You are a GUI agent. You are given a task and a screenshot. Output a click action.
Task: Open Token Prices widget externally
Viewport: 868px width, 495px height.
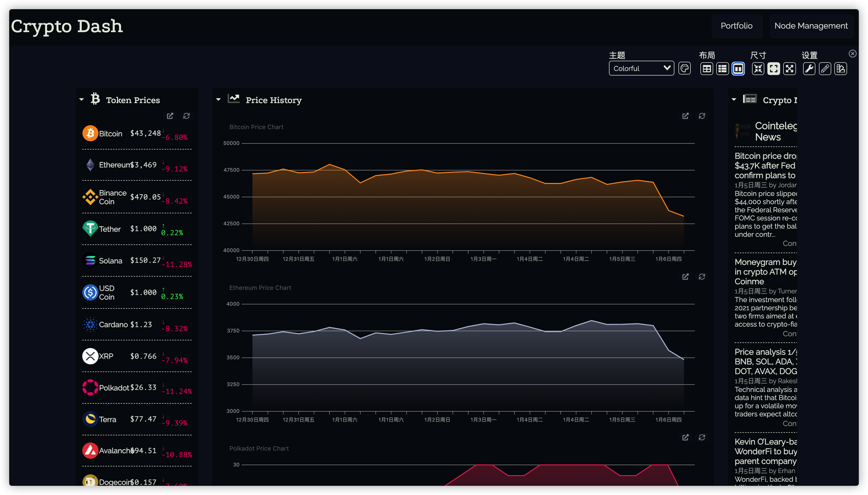pos(170,116)
